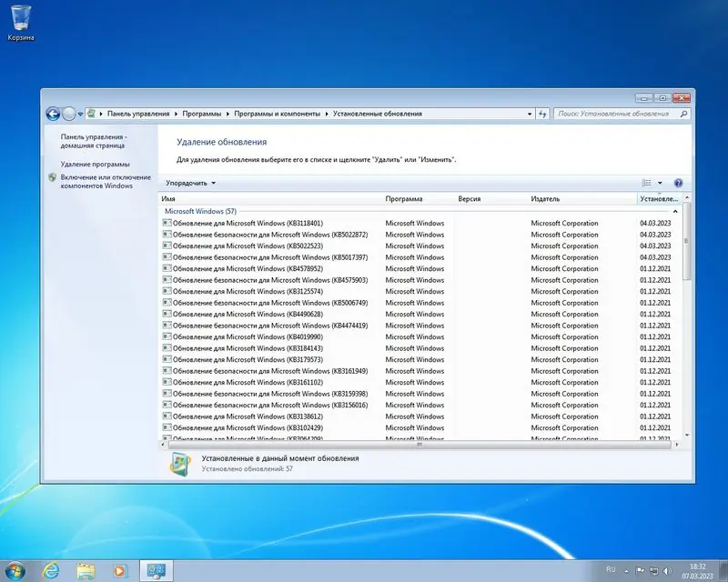Click the change view icon
The image size is (728, 582).
point(647,183)
